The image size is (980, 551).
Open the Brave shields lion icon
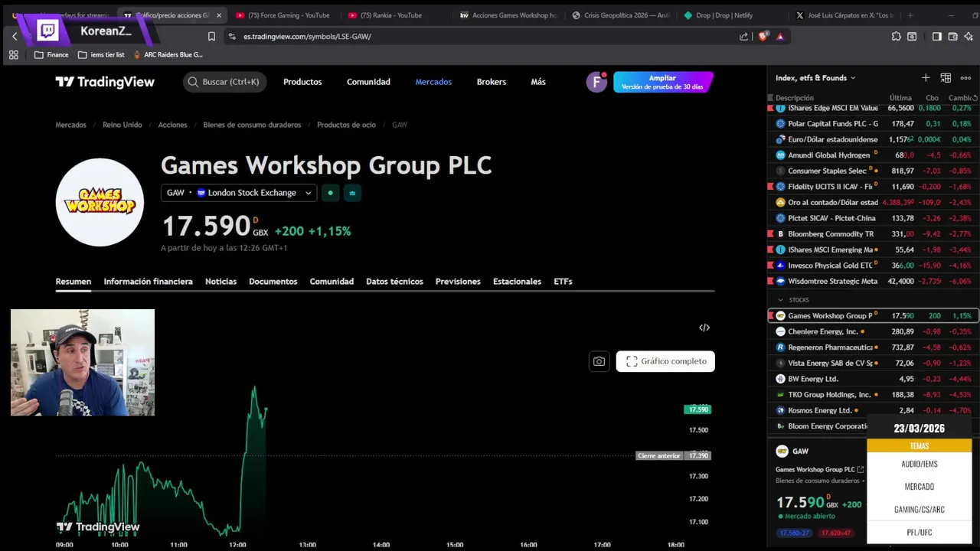tap(763, 36)
